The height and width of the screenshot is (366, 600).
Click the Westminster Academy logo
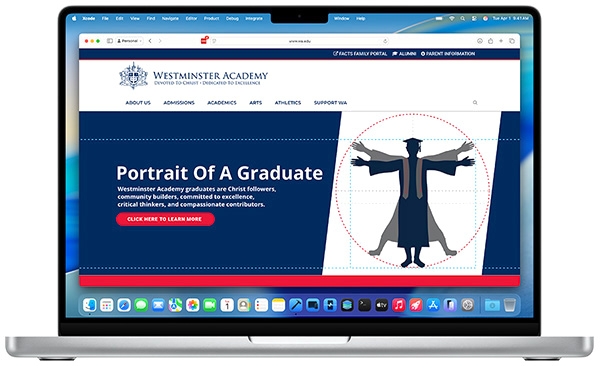click(x=193, y=76)
